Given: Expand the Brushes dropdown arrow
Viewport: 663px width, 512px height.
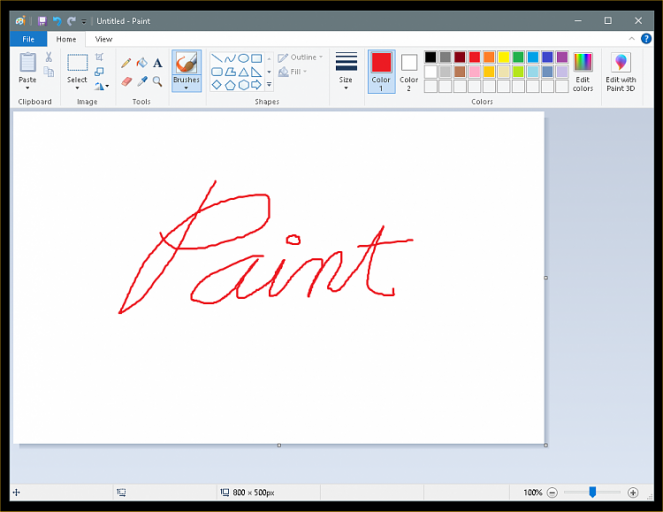Looking at the screenshot, I should 186,88.
